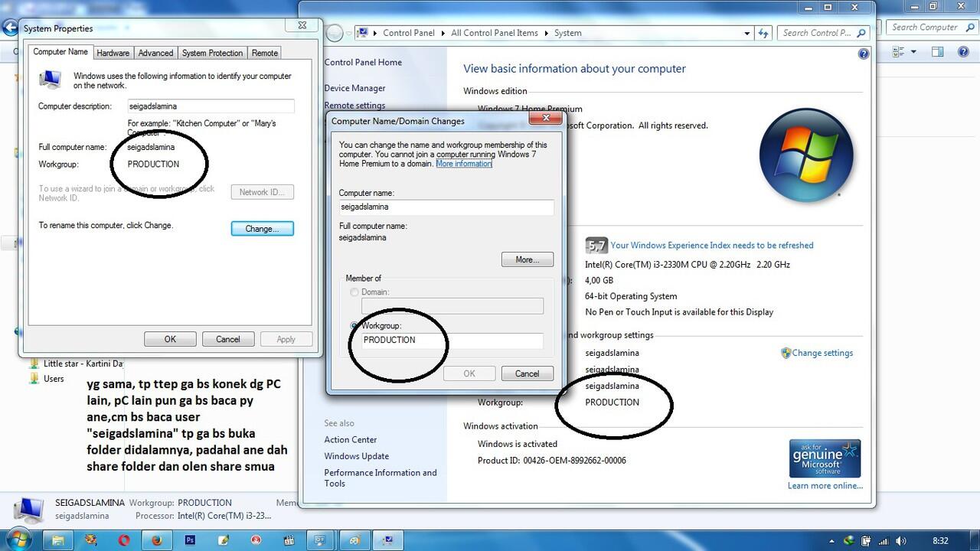Screen dimensions: 980x551
Task: Refresh the Control Panel address bar
Action: (x=763, y=33)
